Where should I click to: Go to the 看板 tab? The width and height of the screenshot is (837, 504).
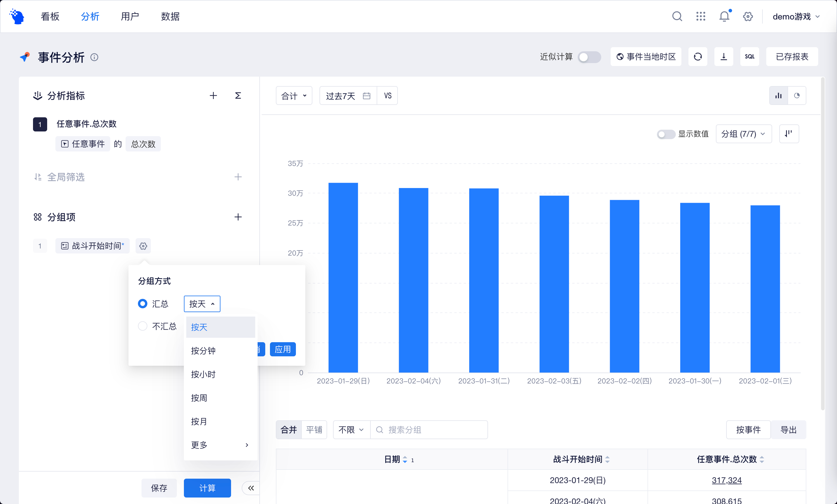coord(50,16)
